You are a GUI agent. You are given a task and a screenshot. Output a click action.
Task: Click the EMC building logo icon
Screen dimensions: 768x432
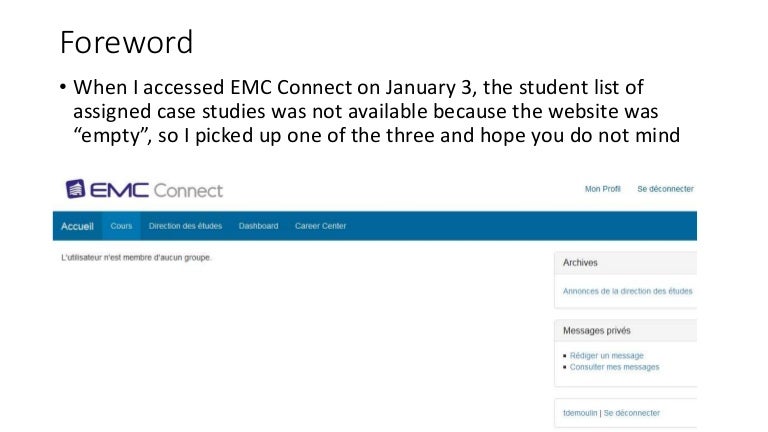[76, 189]
